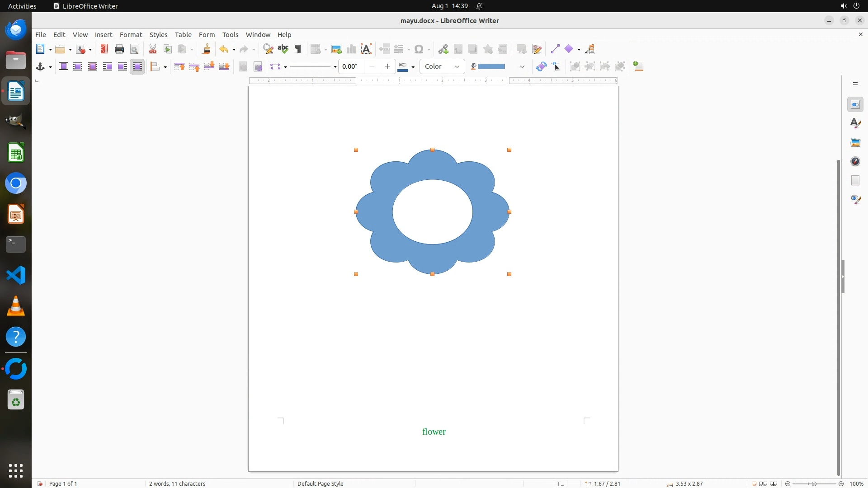The width and height of the screenshot is (868, 488).
Task: Click the Insert Caption icon
Action: point(638,66)
